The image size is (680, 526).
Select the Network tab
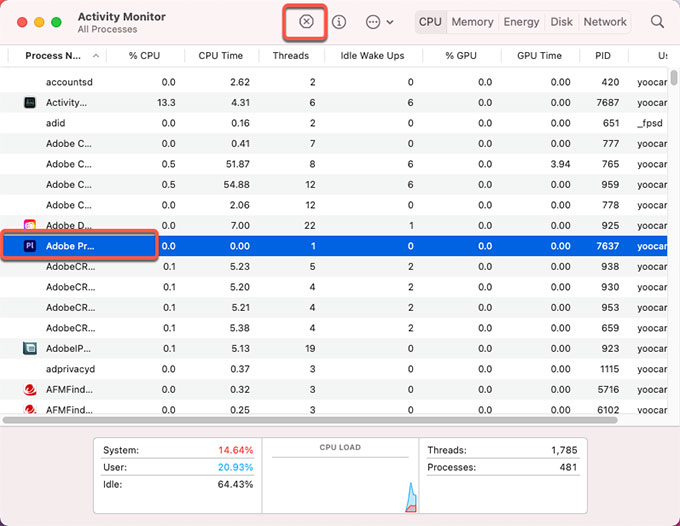[605, 21]
